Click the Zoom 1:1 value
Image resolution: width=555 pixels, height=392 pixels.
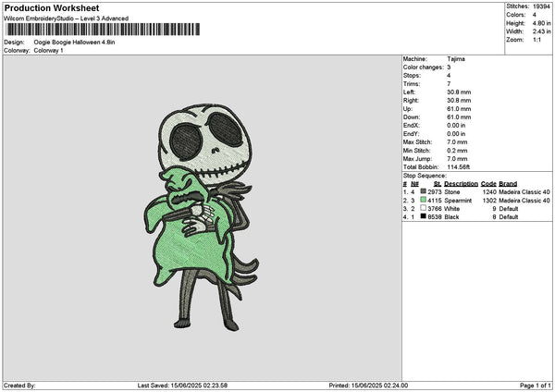pos(536,40)
